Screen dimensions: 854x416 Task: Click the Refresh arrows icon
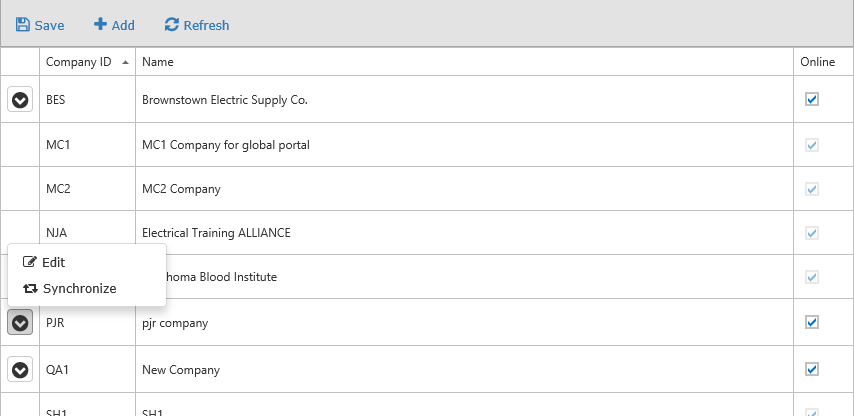click(x=172, y=25)
